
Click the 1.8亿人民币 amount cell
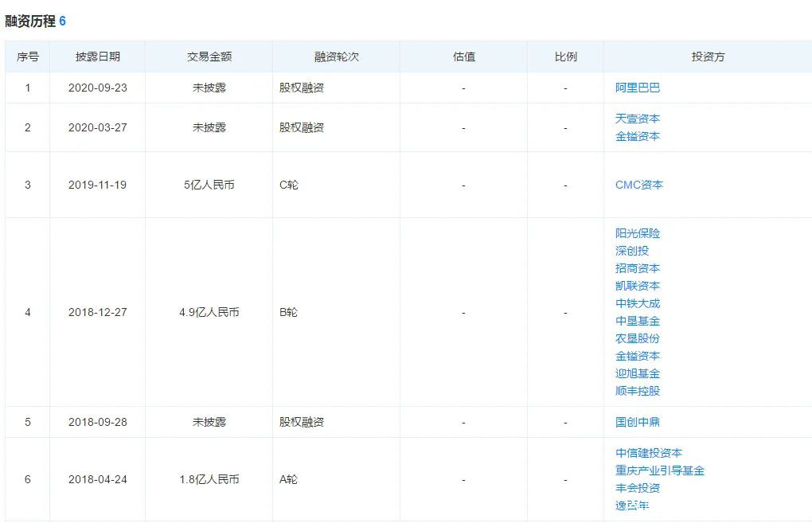pyautogui.click(x=209, y=480)
